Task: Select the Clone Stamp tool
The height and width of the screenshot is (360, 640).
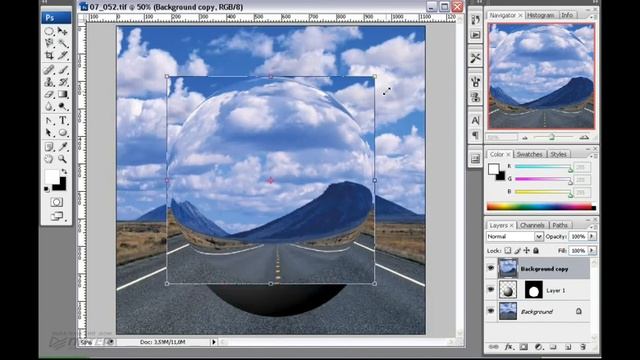Action: click(x=49, y=82)
